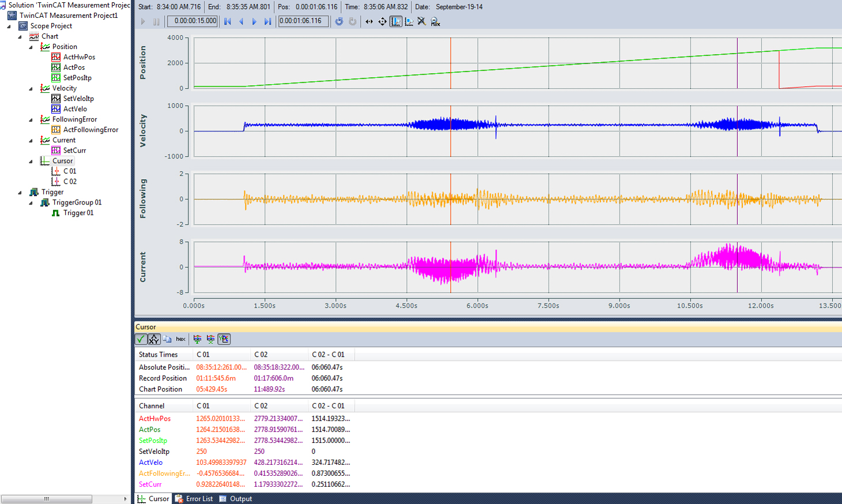Click the red cursor C 01 line in the Position chart

[x=451, y=63]
